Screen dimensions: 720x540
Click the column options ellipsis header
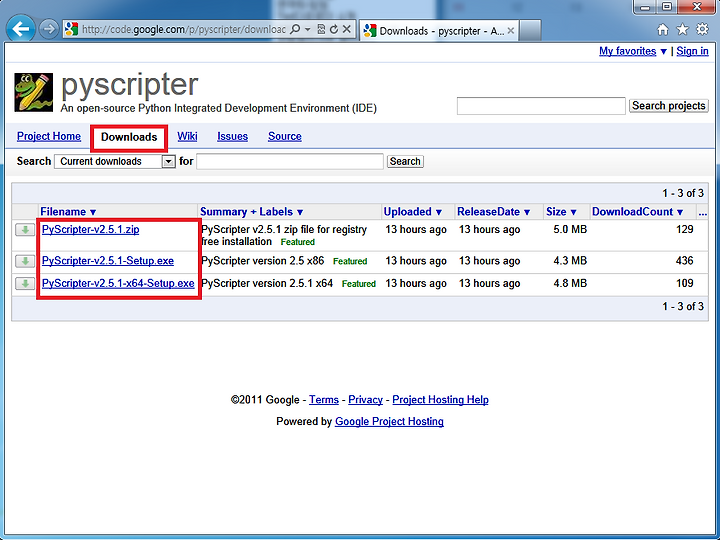click(x=702, y=212)
